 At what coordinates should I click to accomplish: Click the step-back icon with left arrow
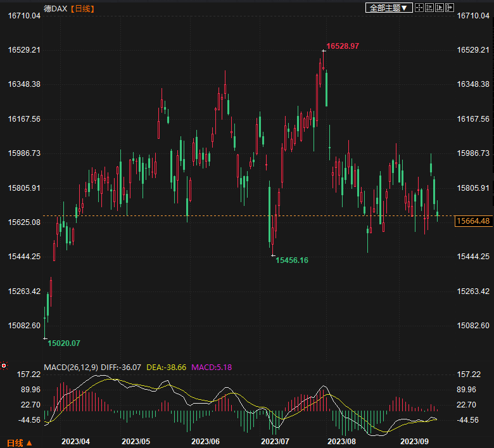click(x=429, y=8)
